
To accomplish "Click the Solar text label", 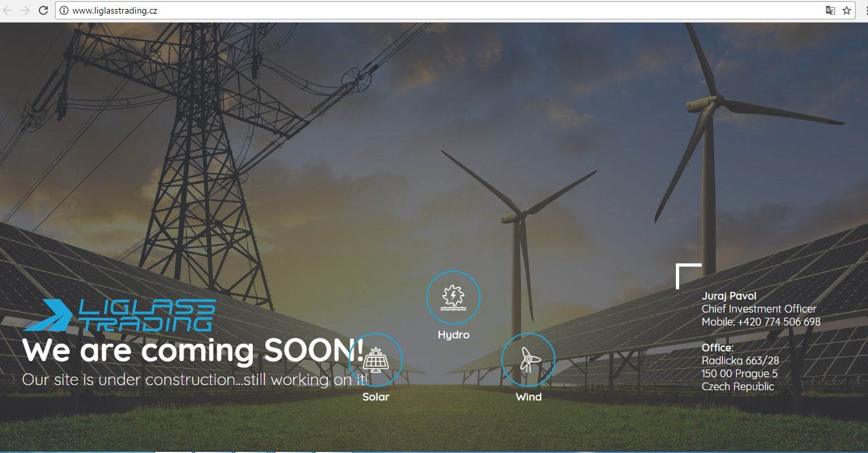I will click(376, 397).
